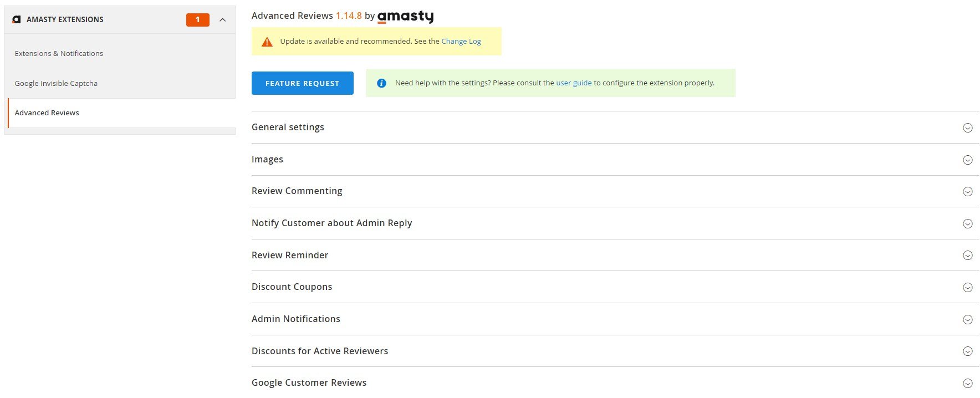Image resolution: width=980 pixels, height=398 pixels.
Task: Click the Admin Notifications section title
Action: tap(296, 319)
